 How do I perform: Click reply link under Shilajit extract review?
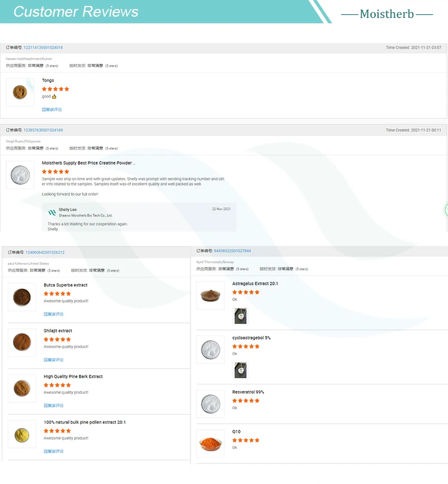(x=53, y=360)
